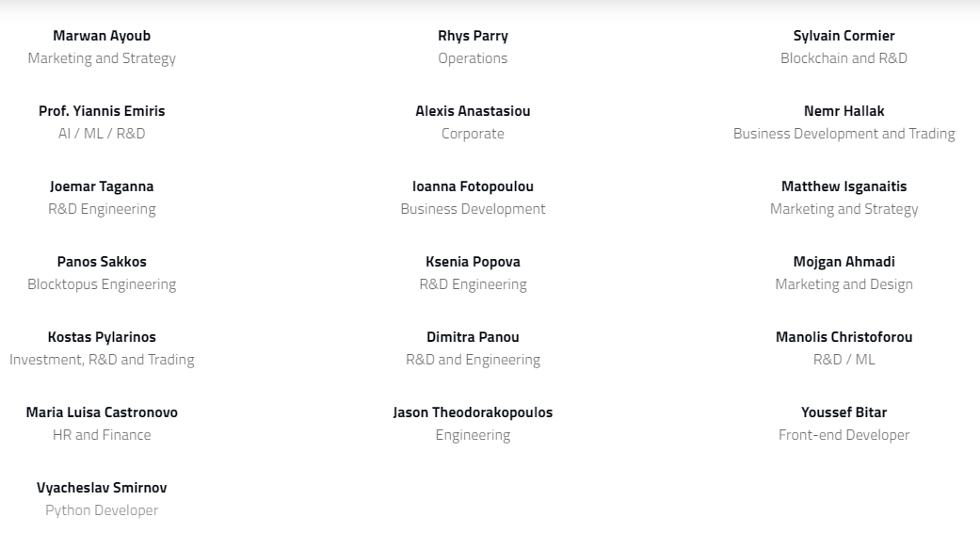980x533 pixels.
Task: Open Joemar Taganna's name entry
Action: 102,186
